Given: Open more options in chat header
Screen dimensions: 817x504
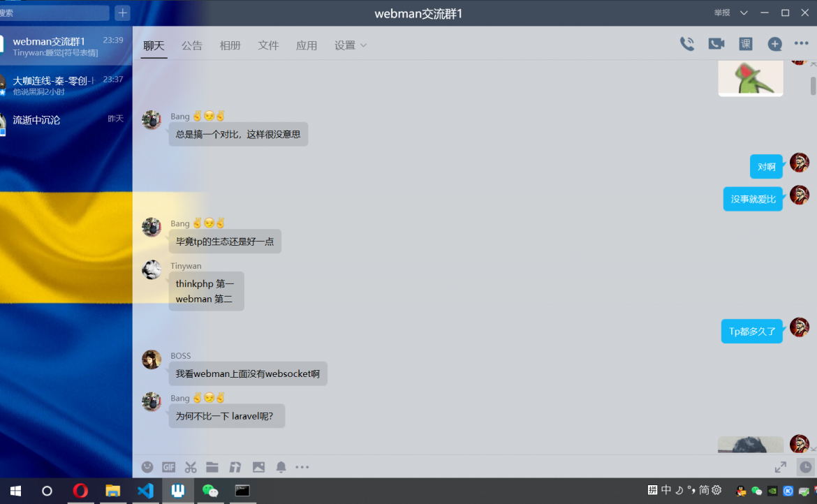Looking at the screenshot, I should click(x=802, y=44).
